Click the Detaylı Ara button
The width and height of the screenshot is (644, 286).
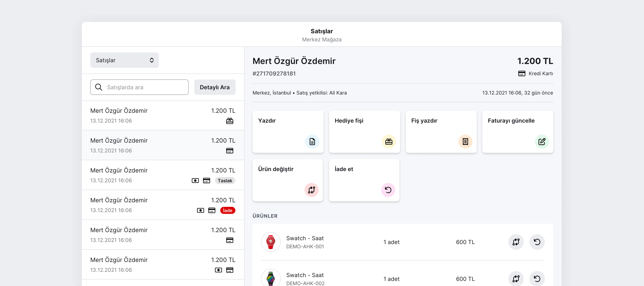(215, 87)
